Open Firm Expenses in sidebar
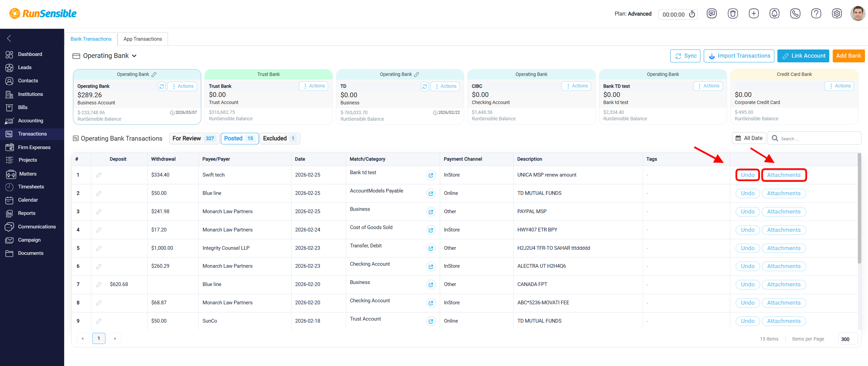This screenshot has width=868, height=366. coord(32,147)
